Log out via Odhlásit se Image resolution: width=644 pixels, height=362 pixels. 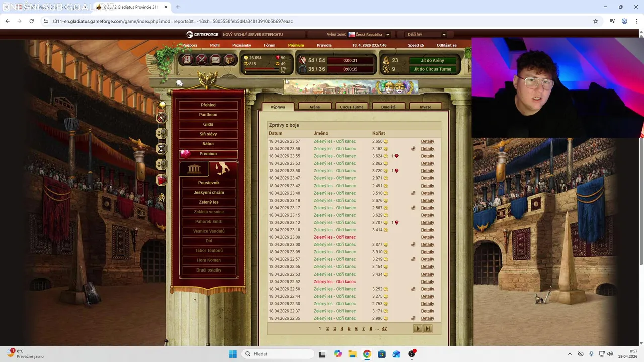[x=447, y=45]
